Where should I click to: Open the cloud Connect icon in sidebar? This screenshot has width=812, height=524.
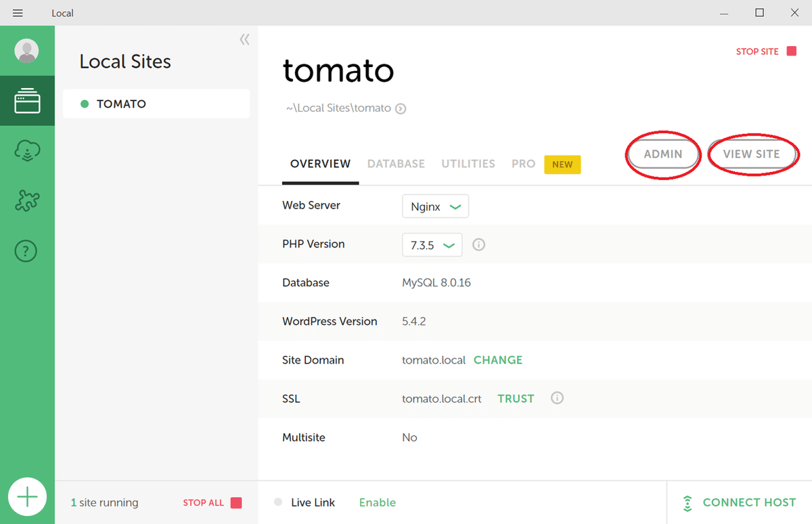pos(27,151)
